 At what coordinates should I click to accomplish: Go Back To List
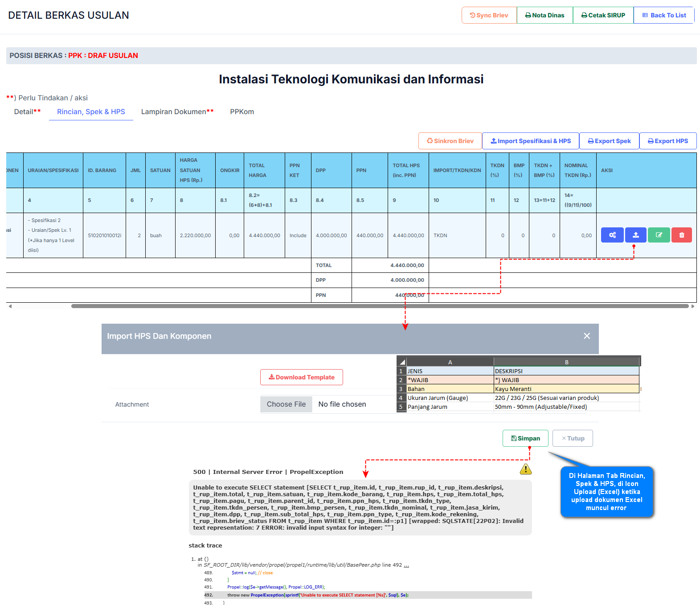[x=663, y=15]
